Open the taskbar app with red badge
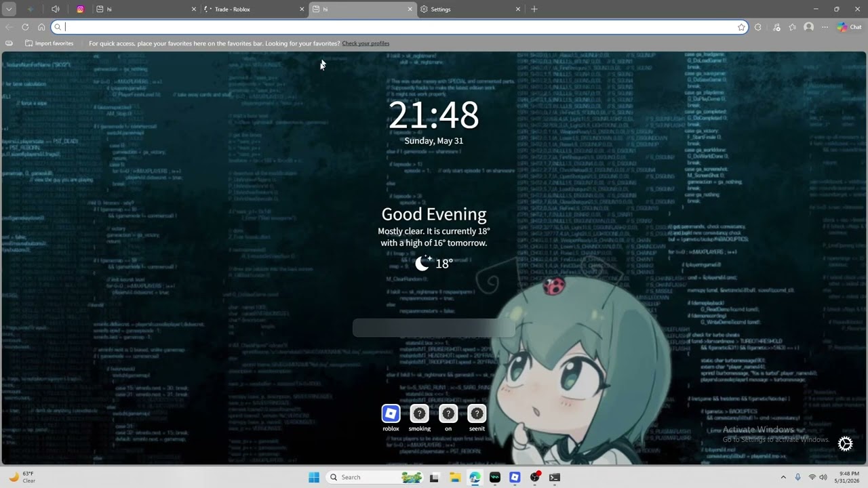868x488 pixels. pyautogui.click(x=535, y=477)
